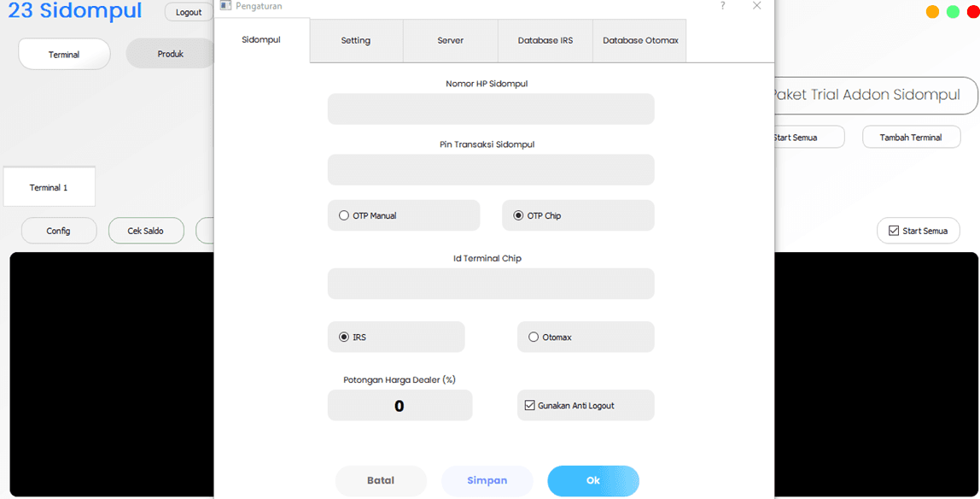This screenshot has height=499, width=980.
Task: Pick the IRS radio button
Action: point(345,338)
